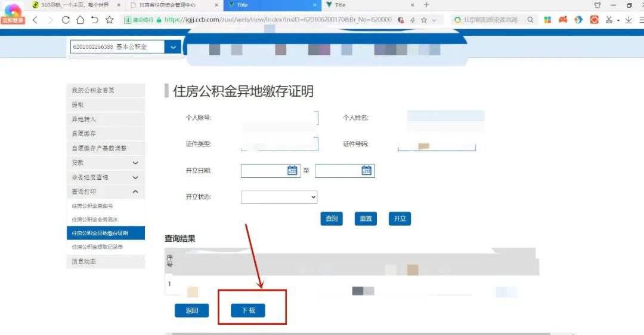
Task: Click the 360 browser login avatar logo
Action: [13, 13]
